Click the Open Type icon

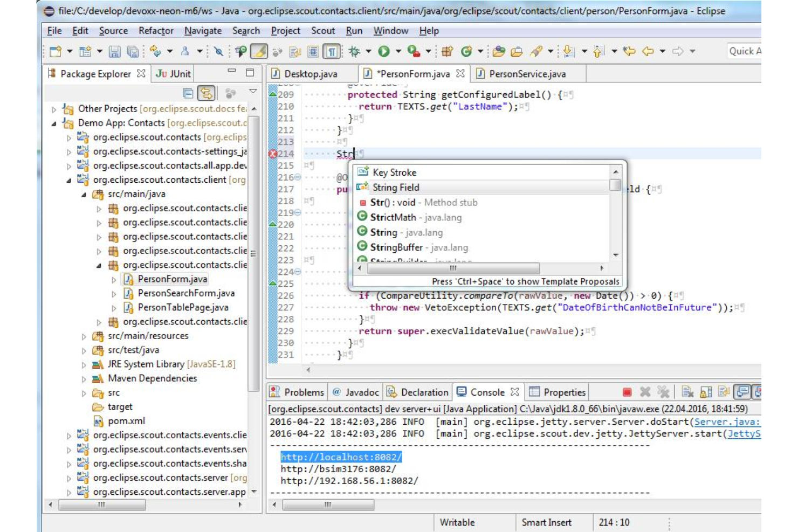(499, 52)
